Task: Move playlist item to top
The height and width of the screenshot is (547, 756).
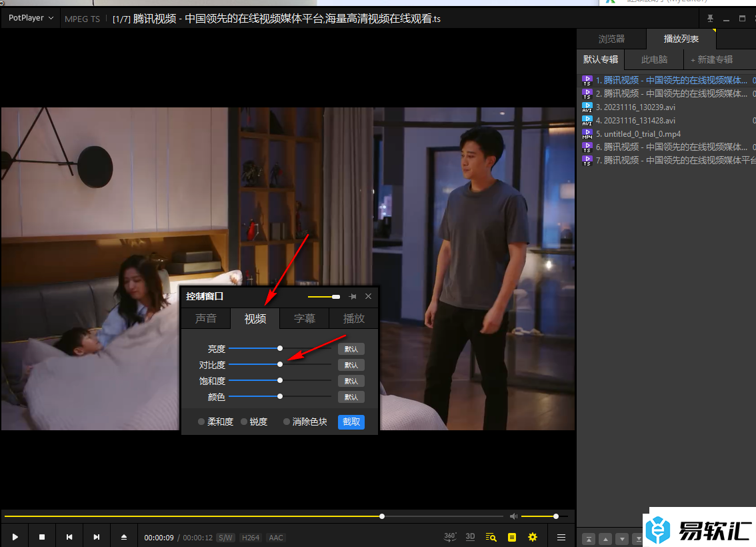Action: 589,539
